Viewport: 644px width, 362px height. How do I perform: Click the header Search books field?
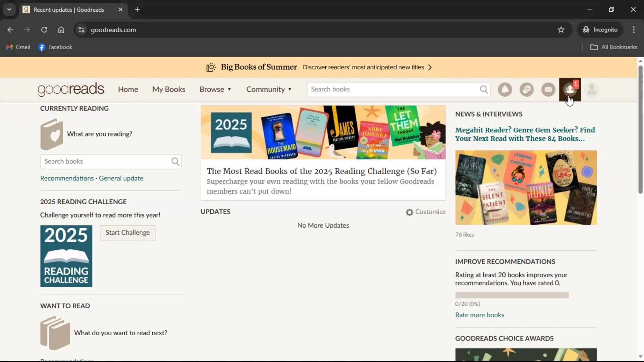pos(392,89)
